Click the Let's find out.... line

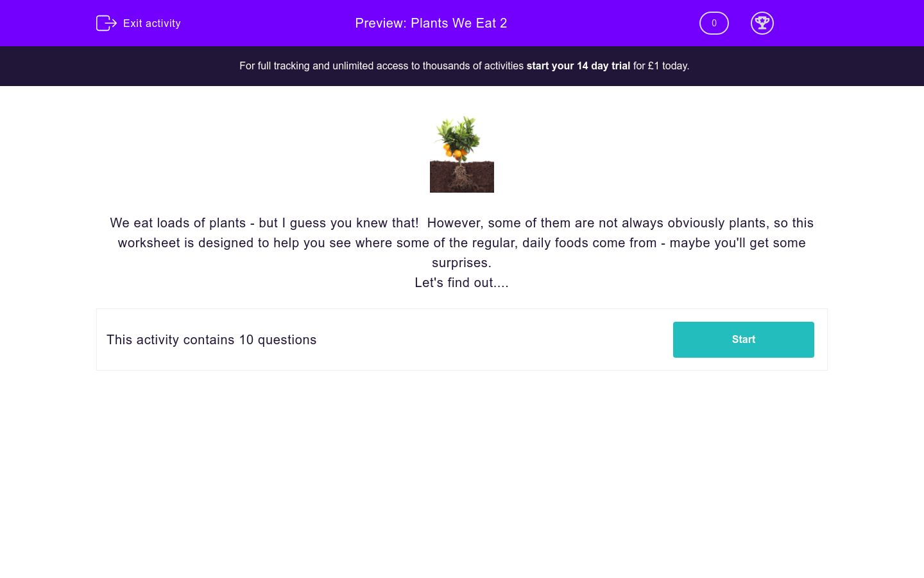coord(461,283)
